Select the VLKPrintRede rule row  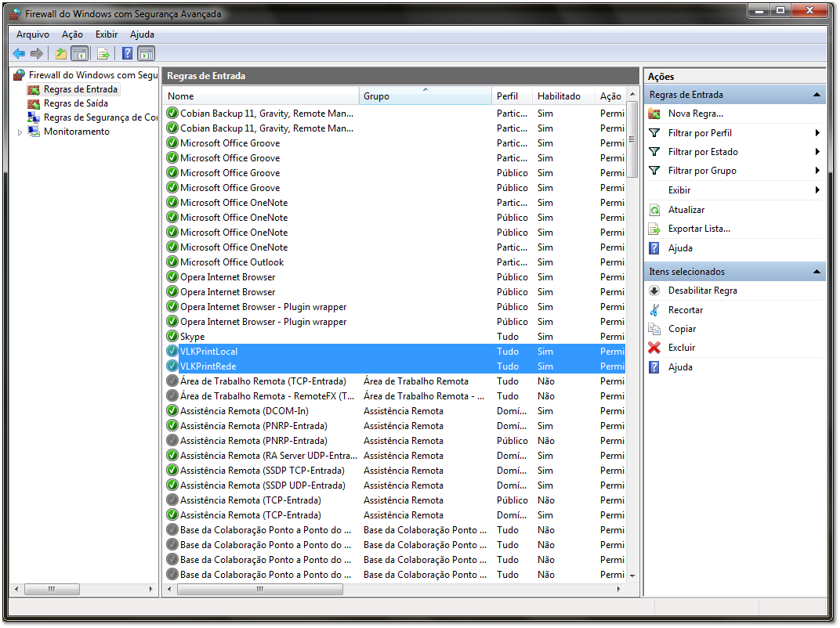395,366
